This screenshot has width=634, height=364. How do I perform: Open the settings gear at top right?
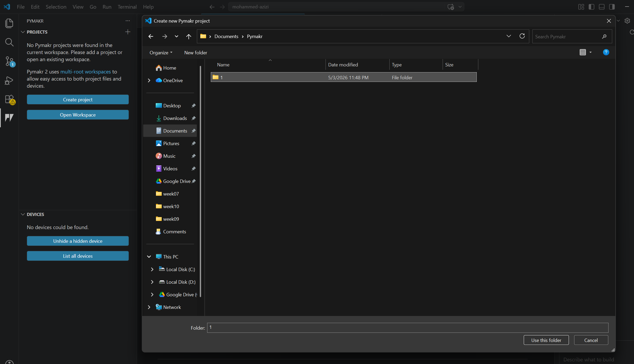pos(627,21)
